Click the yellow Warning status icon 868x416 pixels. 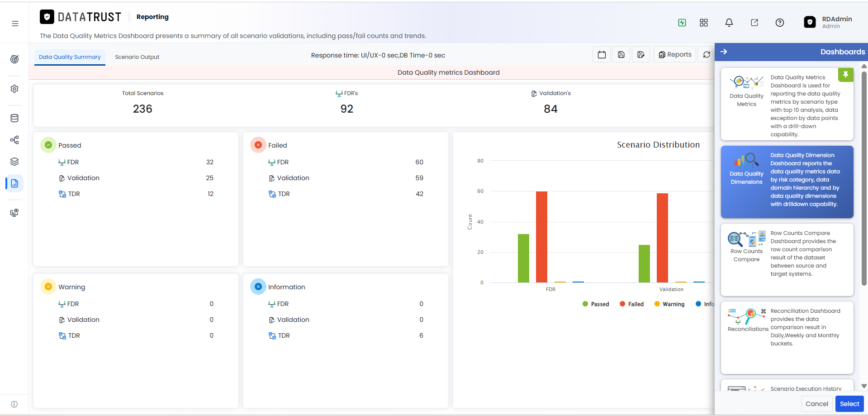coord(48,287)
